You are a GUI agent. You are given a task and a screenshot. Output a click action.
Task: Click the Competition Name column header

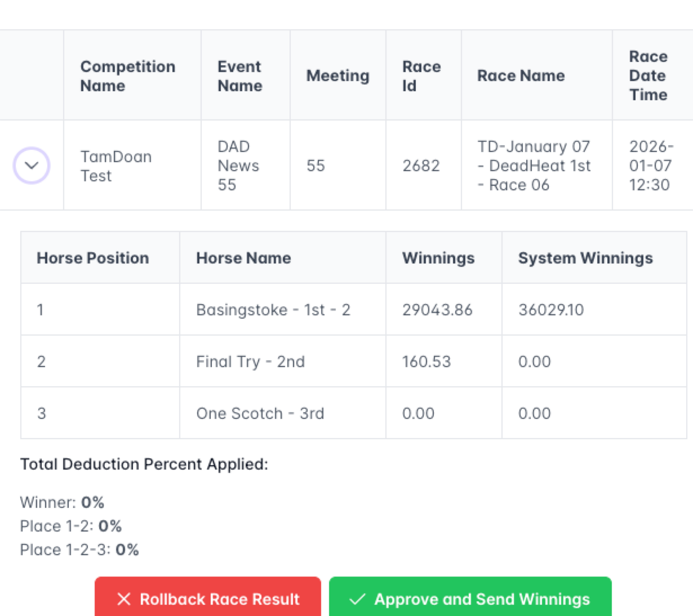pos(128,76)
